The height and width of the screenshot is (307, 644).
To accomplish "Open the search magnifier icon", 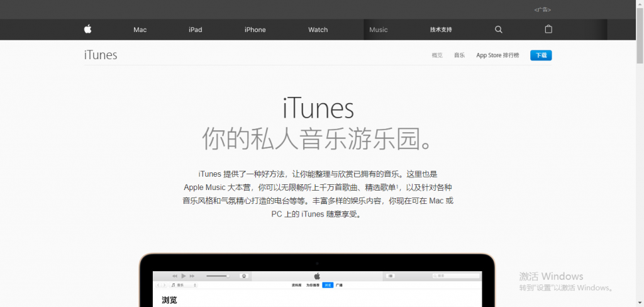I will click(499, 30).
